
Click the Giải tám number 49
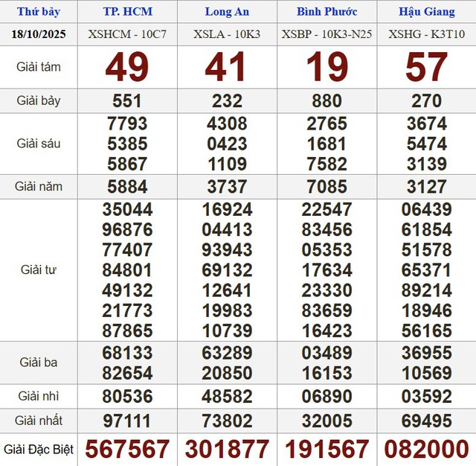click(127, 68)
